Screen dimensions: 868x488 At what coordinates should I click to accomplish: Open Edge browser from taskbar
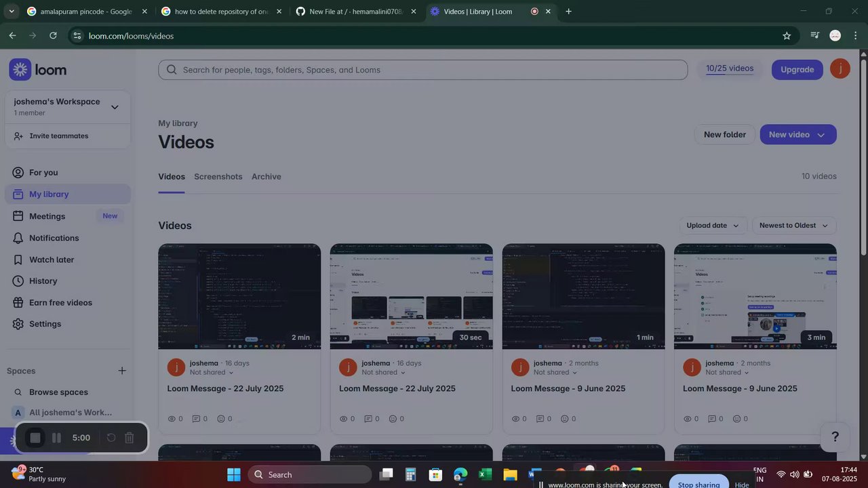[x=460, y=474]
